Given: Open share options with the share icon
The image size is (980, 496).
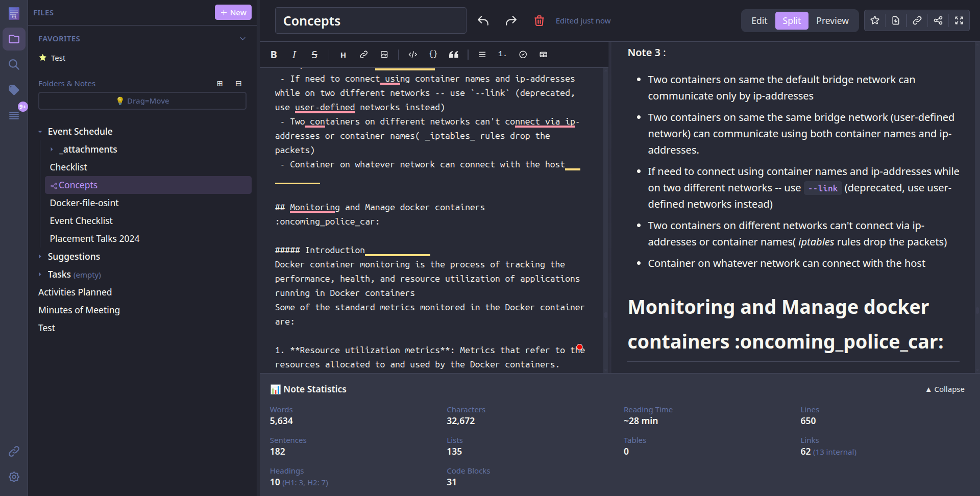Looking at the screenshot, I should [x=938, y=20].
